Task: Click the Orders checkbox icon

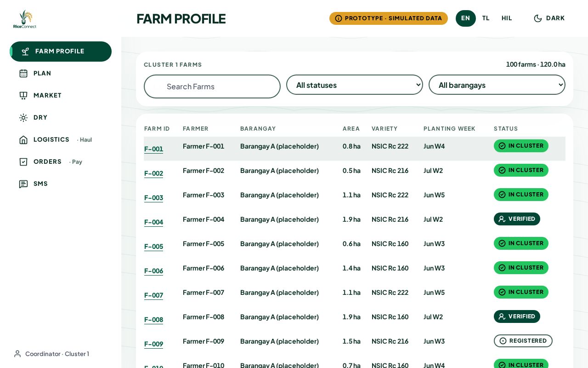Action: (23, 162)
